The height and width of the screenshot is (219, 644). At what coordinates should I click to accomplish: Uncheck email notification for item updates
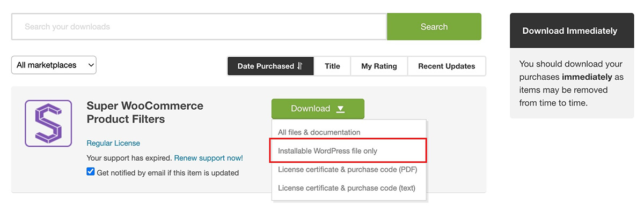[x=91, y=172]
